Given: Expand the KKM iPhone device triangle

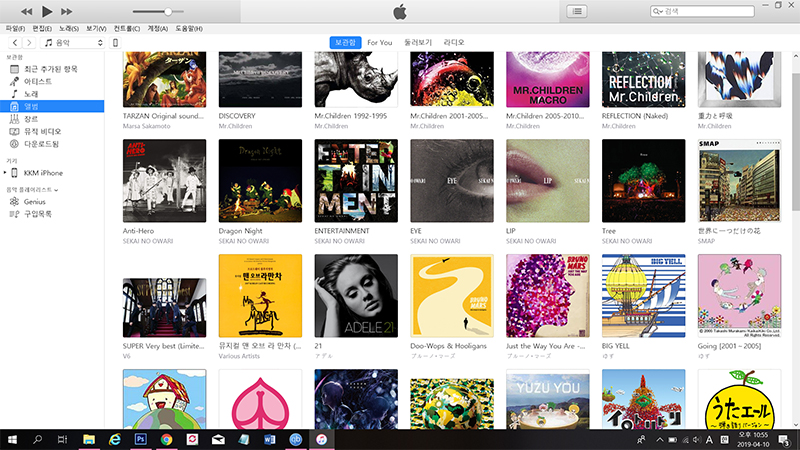Looking at the screenshot, I should [5, 173].
